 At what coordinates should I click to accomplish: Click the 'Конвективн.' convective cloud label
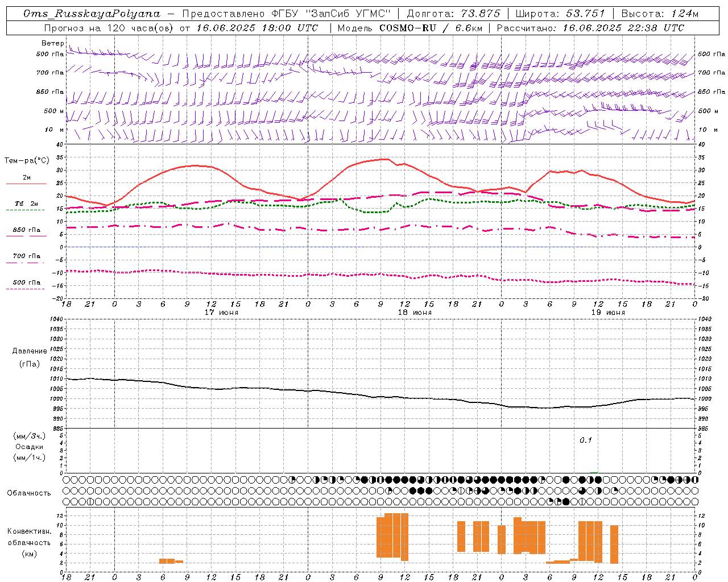30,531
